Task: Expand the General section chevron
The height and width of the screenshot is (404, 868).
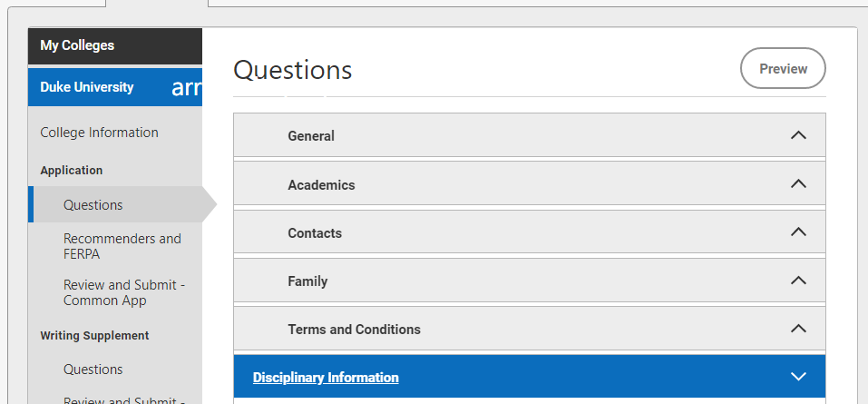Action: pyautogui.click(x=797, y=135)
